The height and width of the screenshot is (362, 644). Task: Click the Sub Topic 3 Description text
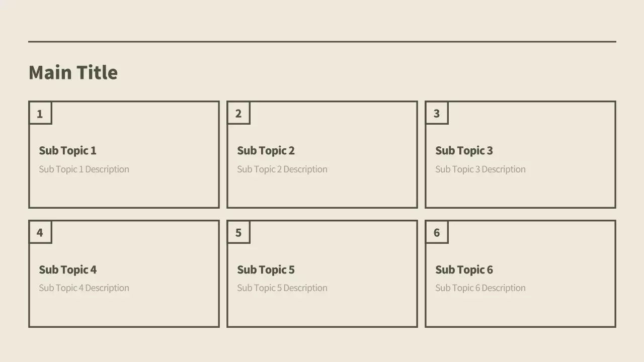tap(480, 169)
